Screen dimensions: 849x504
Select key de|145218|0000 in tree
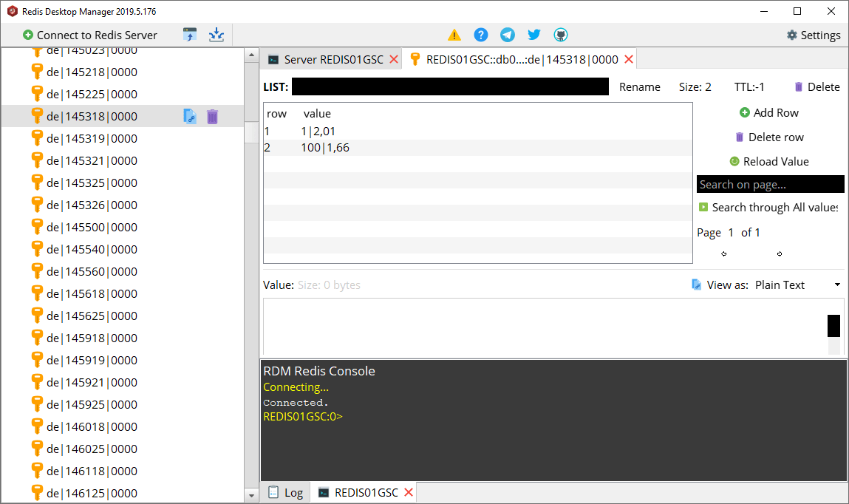point(92,72)
